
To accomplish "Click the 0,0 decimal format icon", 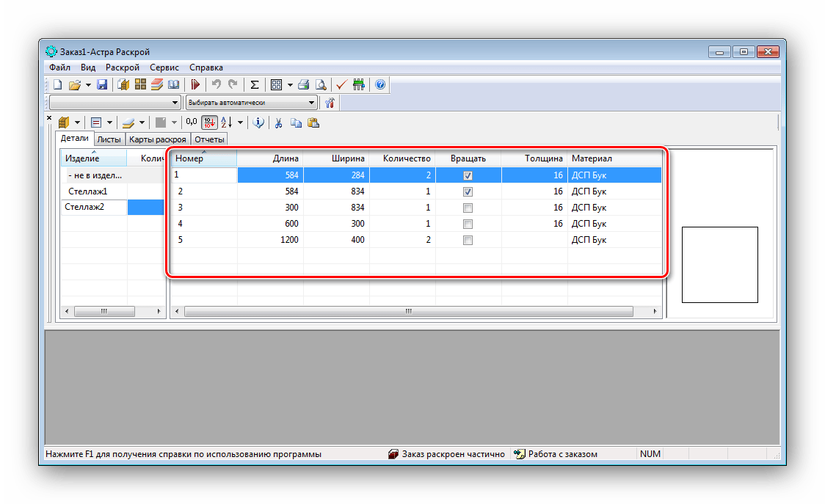I will [192, 122].
